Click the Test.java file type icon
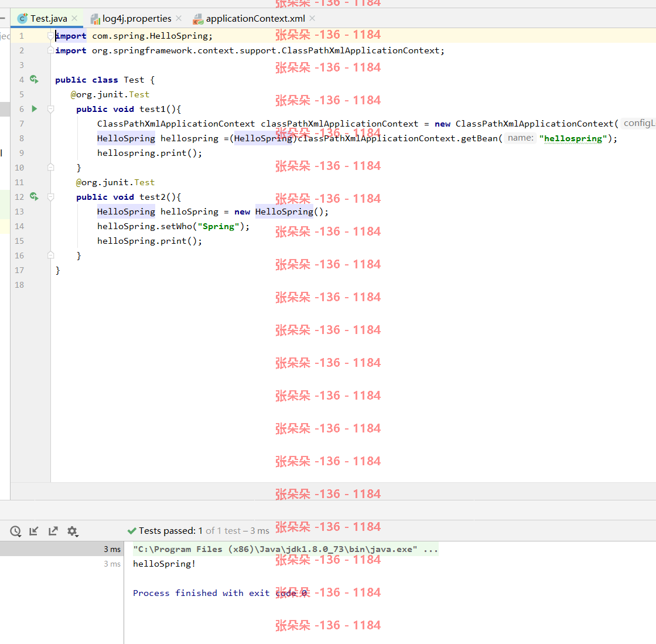The image size is (656, 644). [x=23, y=18]
